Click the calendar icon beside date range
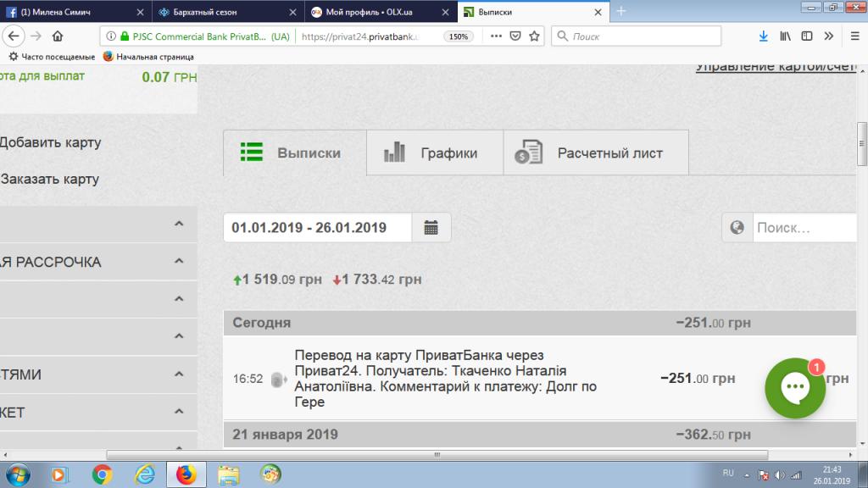Screen dimensions: 868x488 431,228
